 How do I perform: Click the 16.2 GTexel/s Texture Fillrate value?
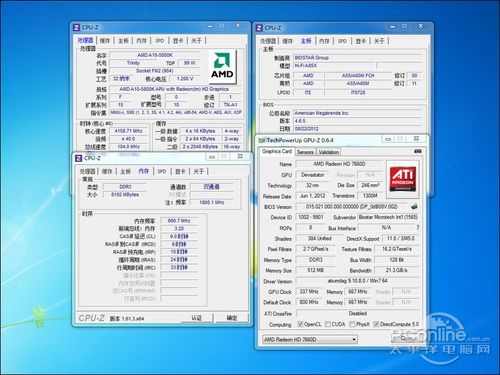397,249
